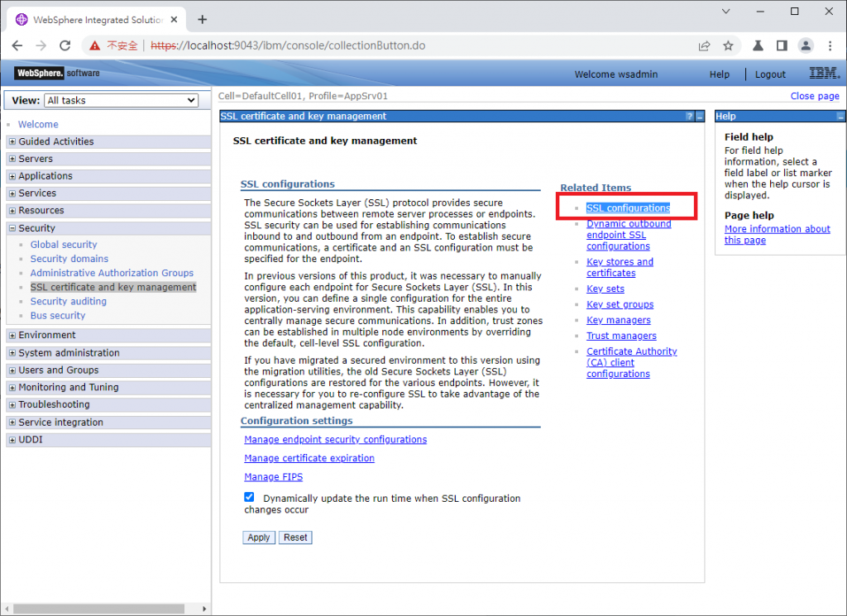Screen dimensions: 847x616
Task: Open Trust managers link
Action: (x=622, y=336)
